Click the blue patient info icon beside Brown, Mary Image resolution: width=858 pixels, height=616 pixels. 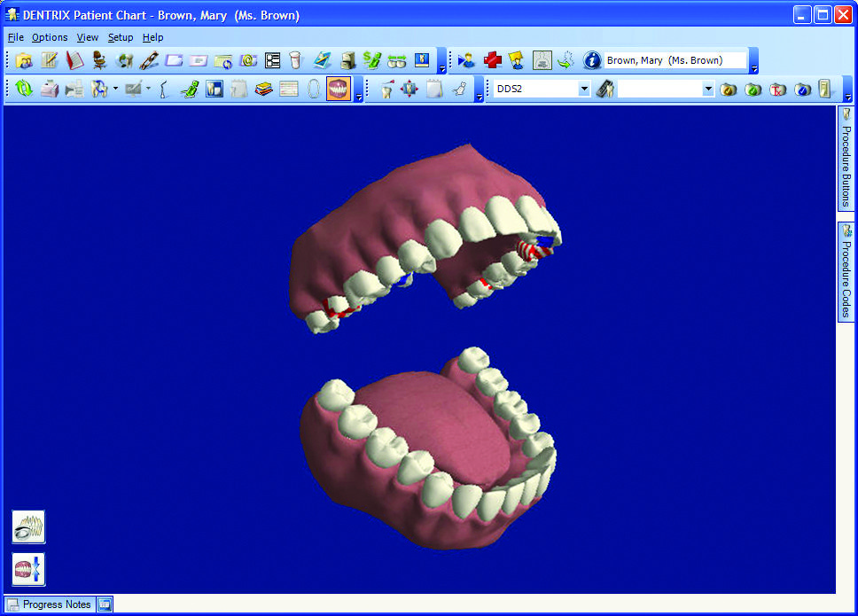tap(591, 60)
